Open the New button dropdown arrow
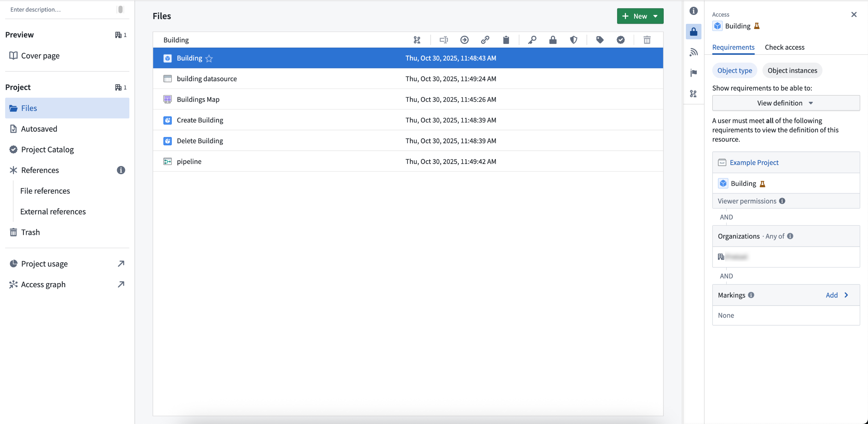The height and width of the screenshot is (424, 868). coord(655,16)
